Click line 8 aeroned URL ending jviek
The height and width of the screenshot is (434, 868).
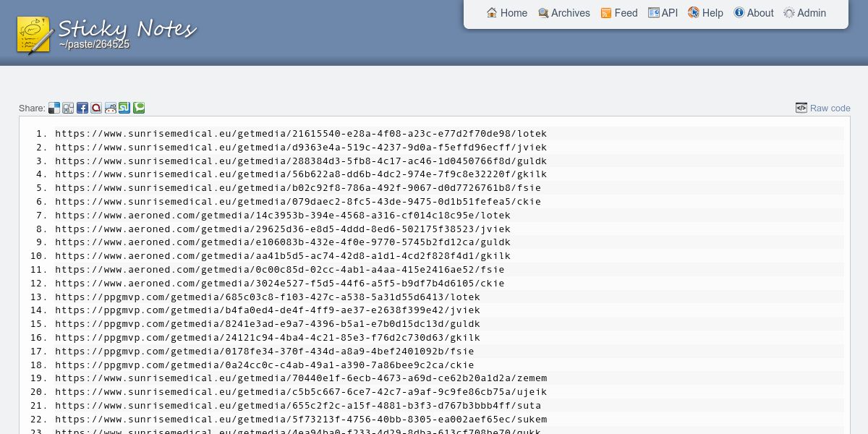pyautogui.click(x=283, y=229)
